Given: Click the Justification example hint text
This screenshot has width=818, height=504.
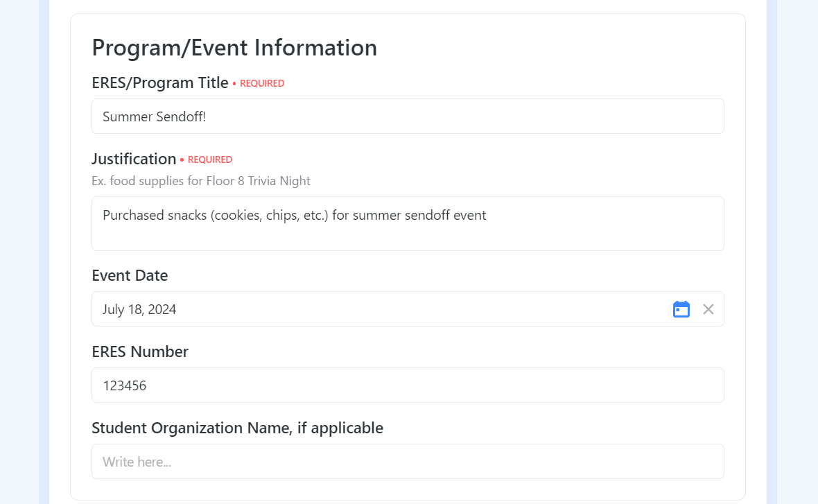Looking at the screenshot, I should pos(201,181).
